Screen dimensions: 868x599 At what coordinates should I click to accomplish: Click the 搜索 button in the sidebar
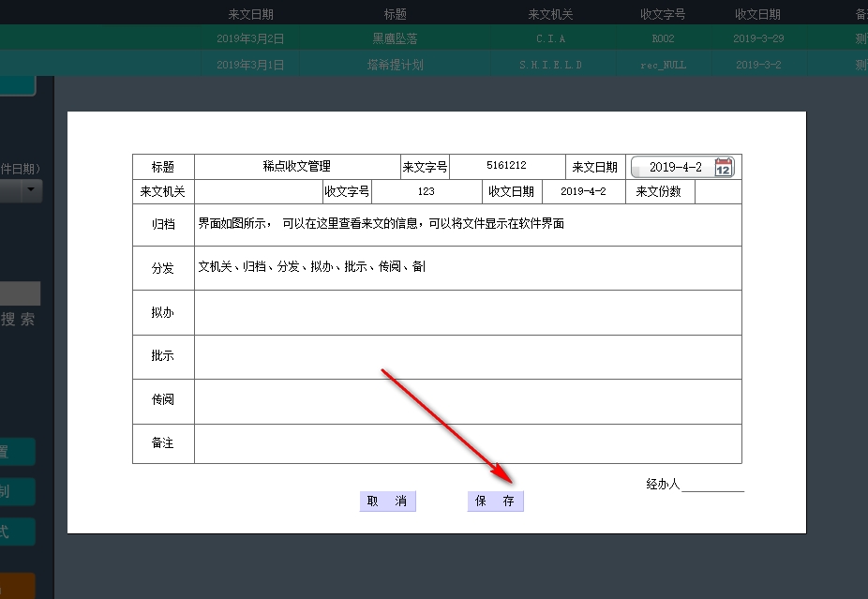point(19,319)
